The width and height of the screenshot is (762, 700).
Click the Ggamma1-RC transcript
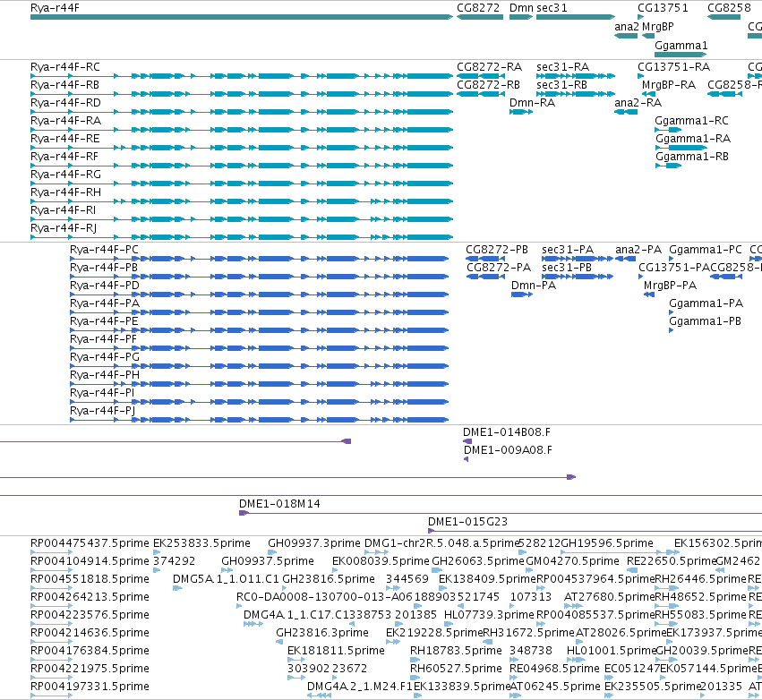(668, 130)
